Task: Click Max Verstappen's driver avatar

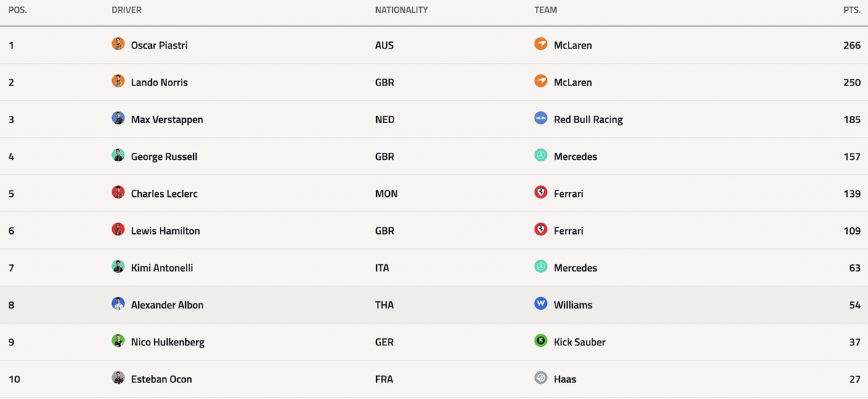Action: click(x=119, y=118)
